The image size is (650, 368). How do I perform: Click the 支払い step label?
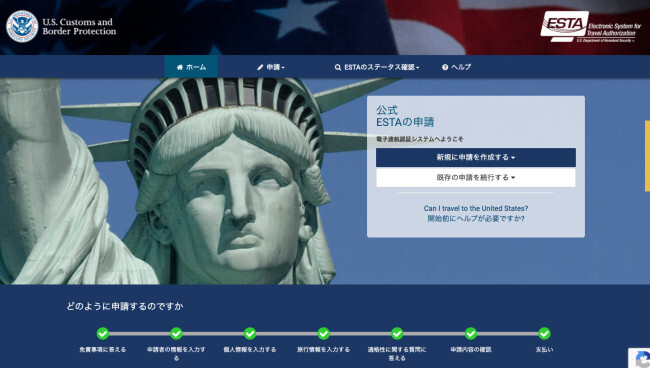(544, 349)
